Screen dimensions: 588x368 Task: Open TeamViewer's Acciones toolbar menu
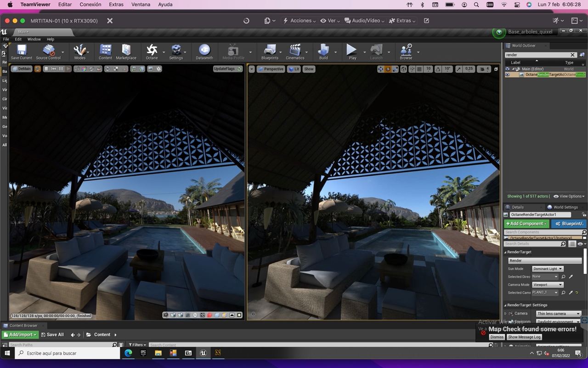[299, 21]
